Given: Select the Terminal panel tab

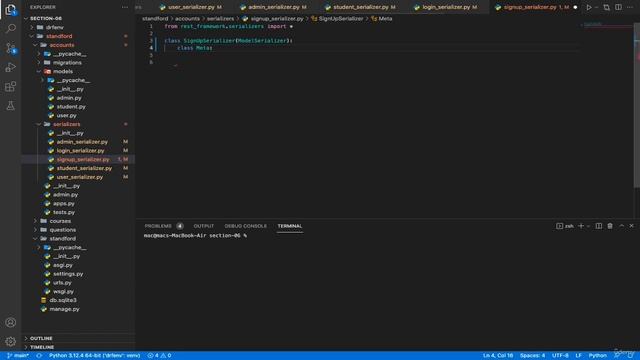Looking at the screenshot, I should coord(290,226).
